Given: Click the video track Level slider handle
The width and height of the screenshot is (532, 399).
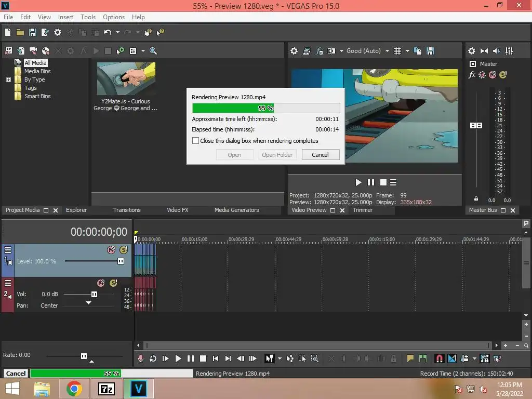Looking at the screenshot, I should (121, 261).
